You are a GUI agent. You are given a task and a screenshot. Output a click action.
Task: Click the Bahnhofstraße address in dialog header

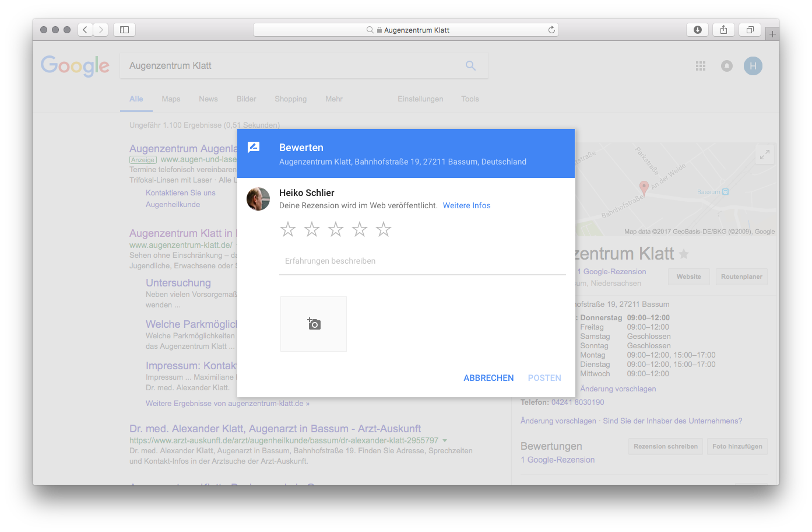tap(403, 162)
